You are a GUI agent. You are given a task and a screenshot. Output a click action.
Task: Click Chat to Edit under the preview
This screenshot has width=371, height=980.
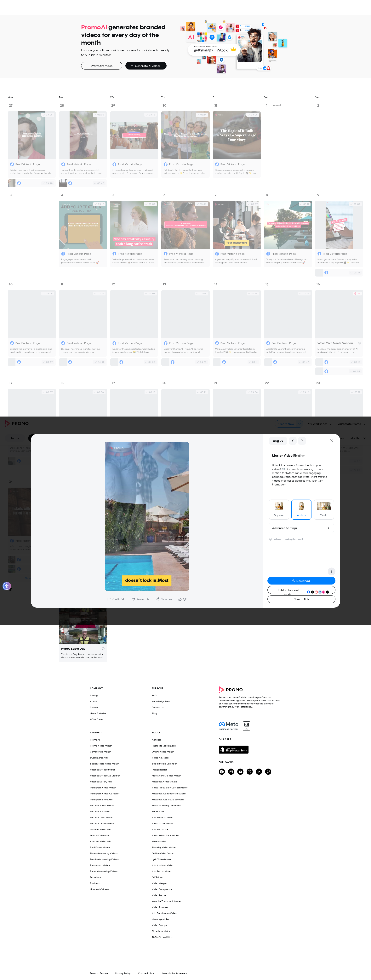click(117, 599)
